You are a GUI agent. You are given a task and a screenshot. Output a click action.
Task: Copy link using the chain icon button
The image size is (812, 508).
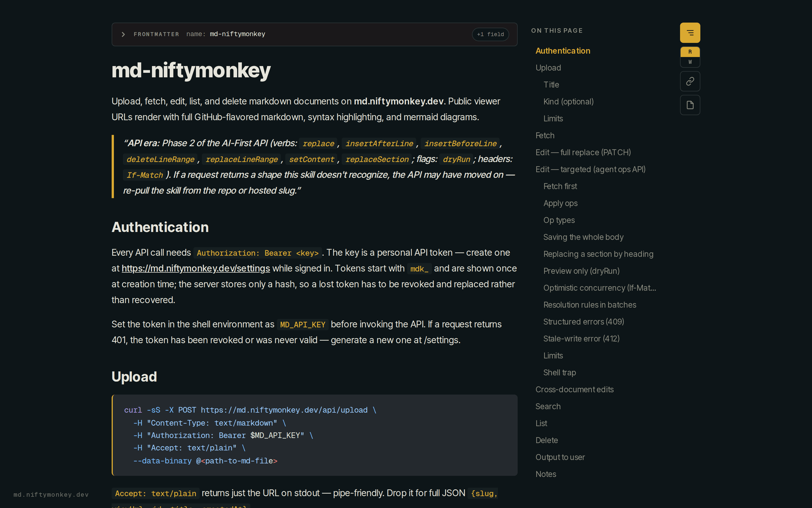[690, 81]
